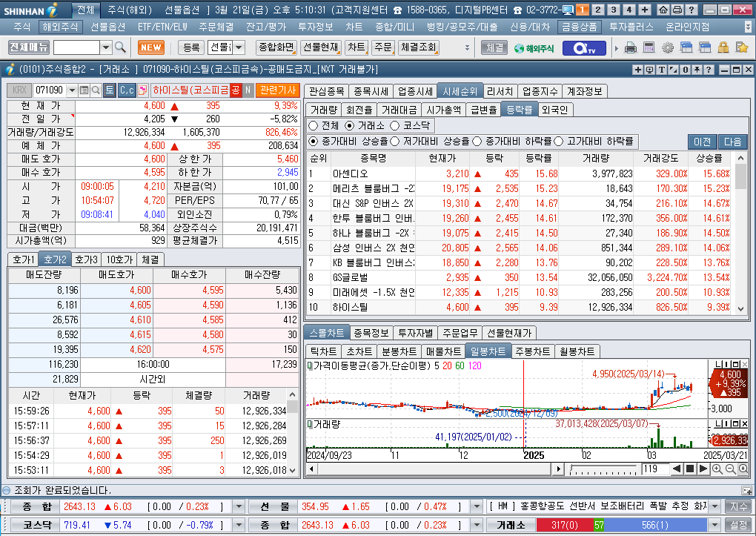
Task: Expand the main menu overflow arrow
Action: pyautogui.click(x=748, y=27)
